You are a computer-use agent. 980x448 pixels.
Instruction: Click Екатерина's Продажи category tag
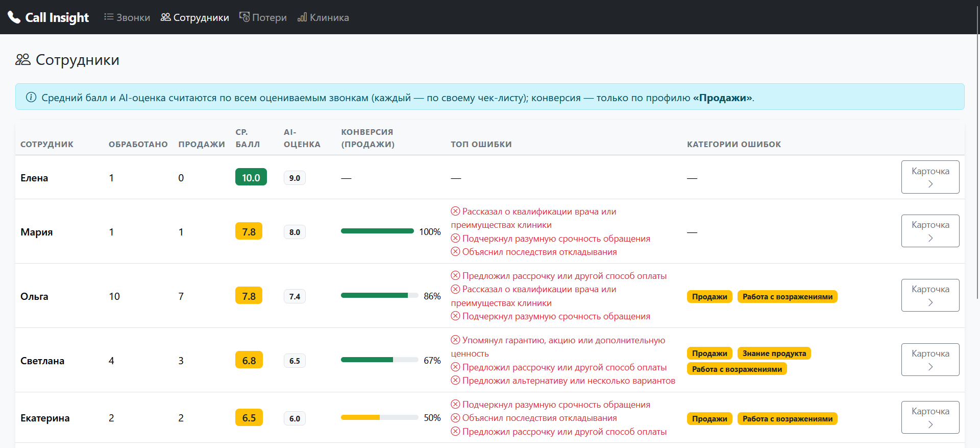click(709, 418)
